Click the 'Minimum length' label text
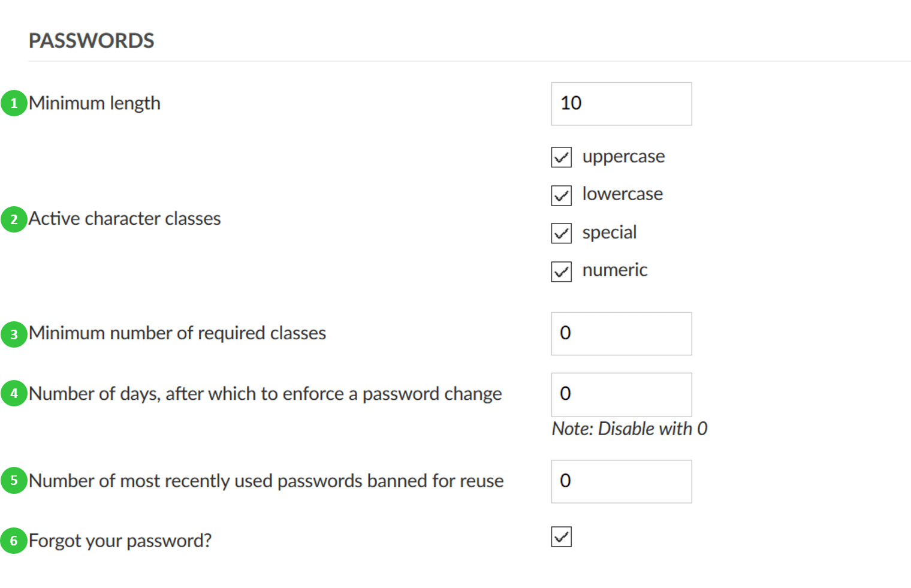 click(x=95, y=103)
